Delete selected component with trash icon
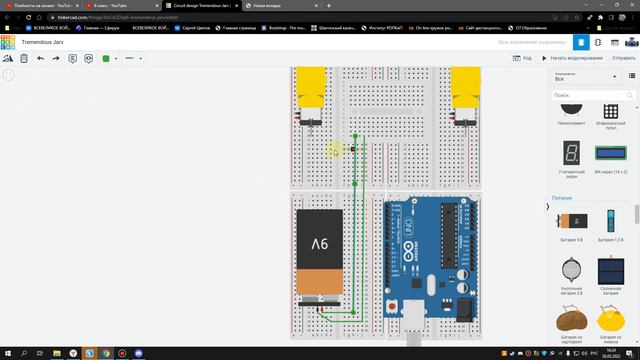The width and height of the screenshot is (640, 360). (x=24, y=58)
